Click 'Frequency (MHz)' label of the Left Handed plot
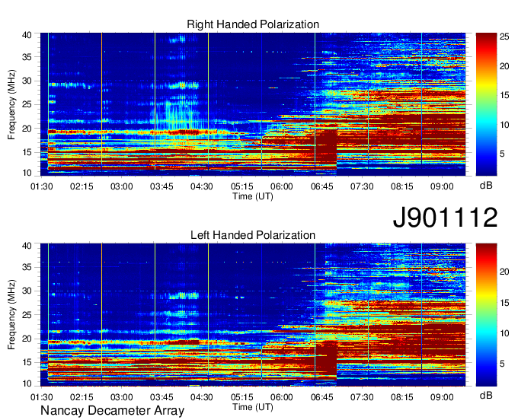This screenshot has height=420, width=518. point(11,315)
